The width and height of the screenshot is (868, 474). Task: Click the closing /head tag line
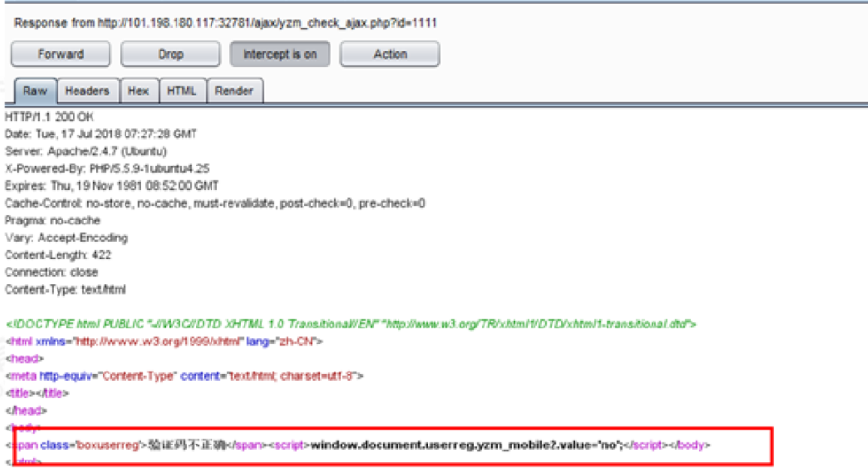pos(26,410)
